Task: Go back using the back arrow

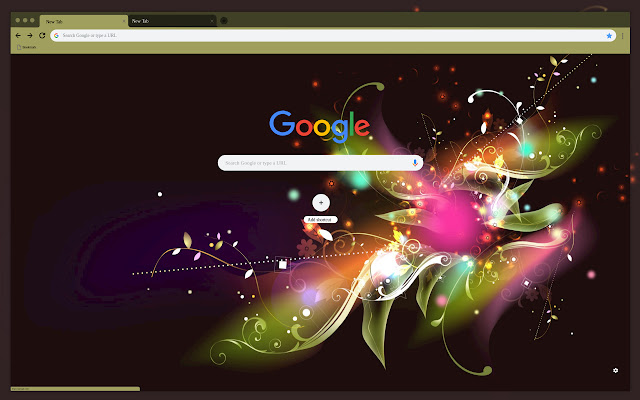Action: pos(18,36)
